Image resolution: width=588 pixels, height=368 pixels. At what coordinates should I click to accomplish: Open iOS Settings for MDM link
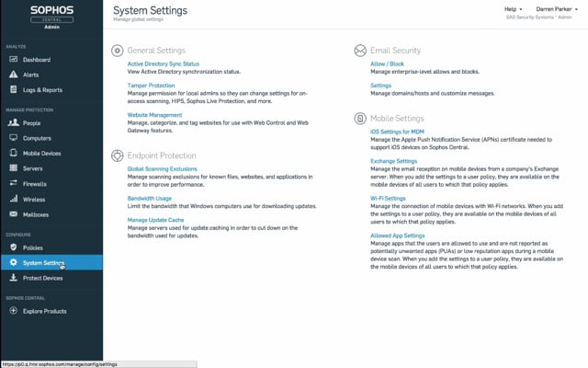[x=386, y=132]
